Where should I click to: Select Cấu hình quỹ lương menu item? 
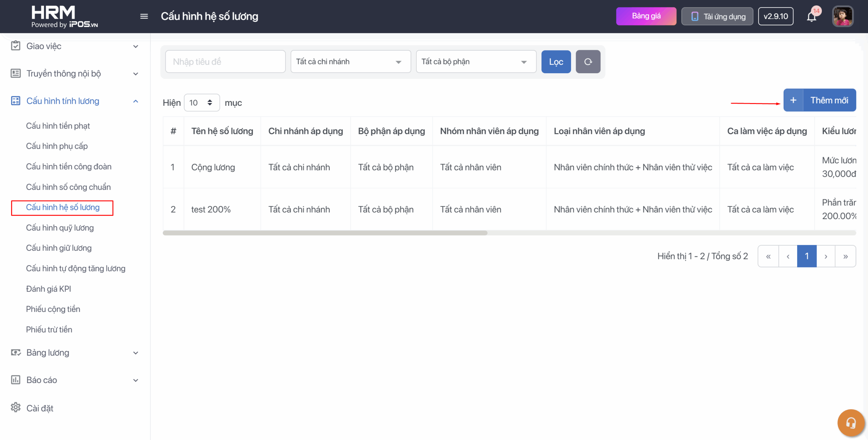point(60,227)
